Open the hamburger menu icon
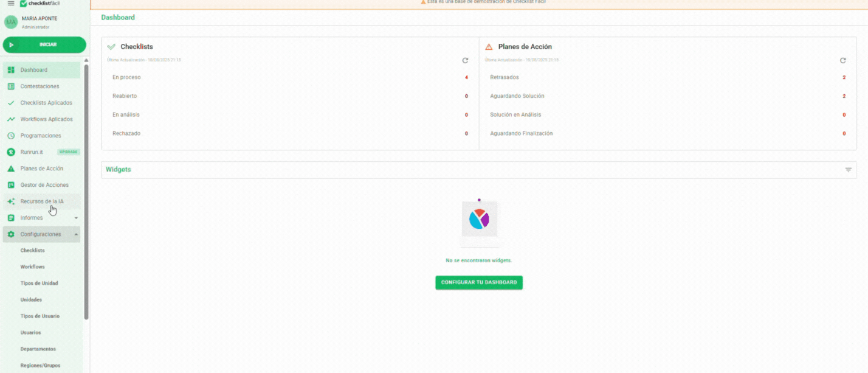 pos(11,3)
